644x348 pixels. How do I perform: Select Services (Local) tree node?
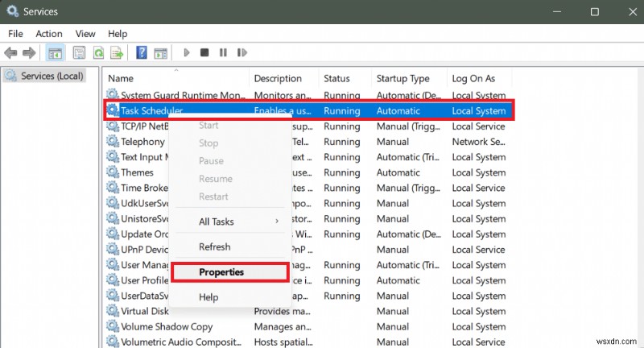click(x=44, y=76)
